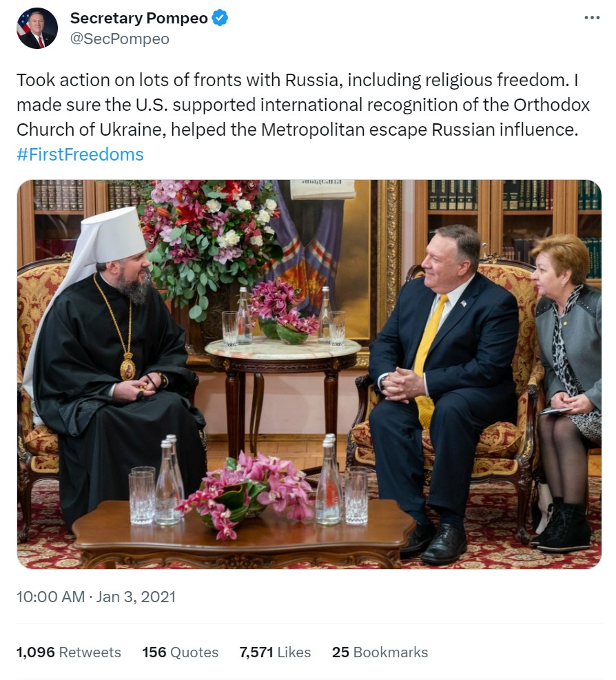The image size is (616, 680).
Task: Click the 25 Bookmarks count
Action: [380, 652]
